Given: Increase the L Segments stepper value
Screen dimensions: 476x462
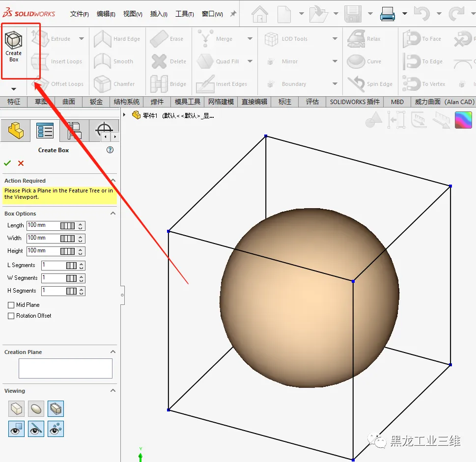Looking at the screenshot, I should [82, 264].
